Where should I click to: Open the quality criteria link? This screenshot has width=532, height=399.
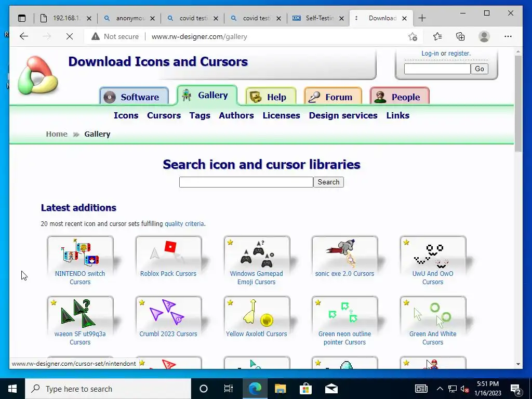click(x=184, y=224)
